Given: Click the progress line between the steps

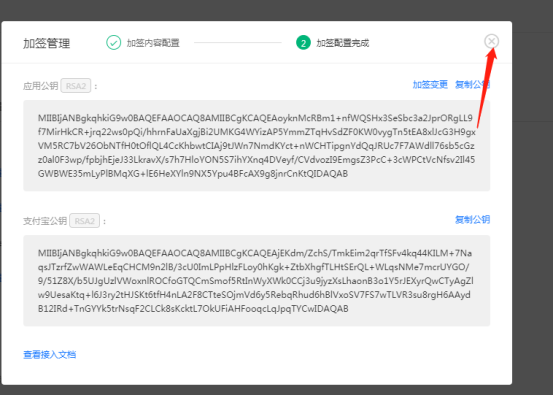Looking at the screenshot, I should click(238, 43).
